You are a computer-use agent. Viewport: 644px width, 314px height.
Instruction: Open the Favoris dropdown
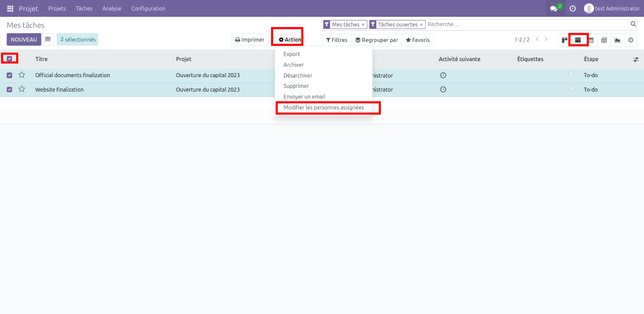click(x=418, y=40)
